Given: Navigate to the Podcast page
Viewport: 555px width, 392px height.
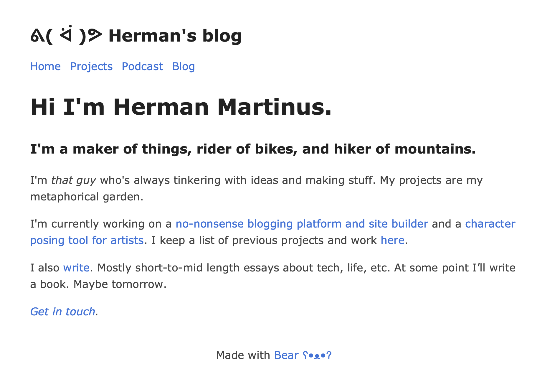Looking at the screenshot, I should pyautogui.click(x=142, y=67).
